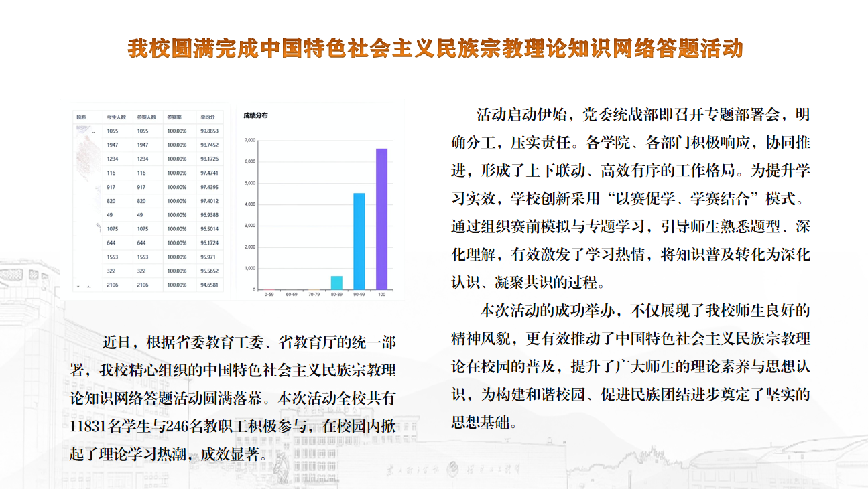Click the 参赛人数 column header
Screen dimensions: 868x489
(x=146, y=117)
